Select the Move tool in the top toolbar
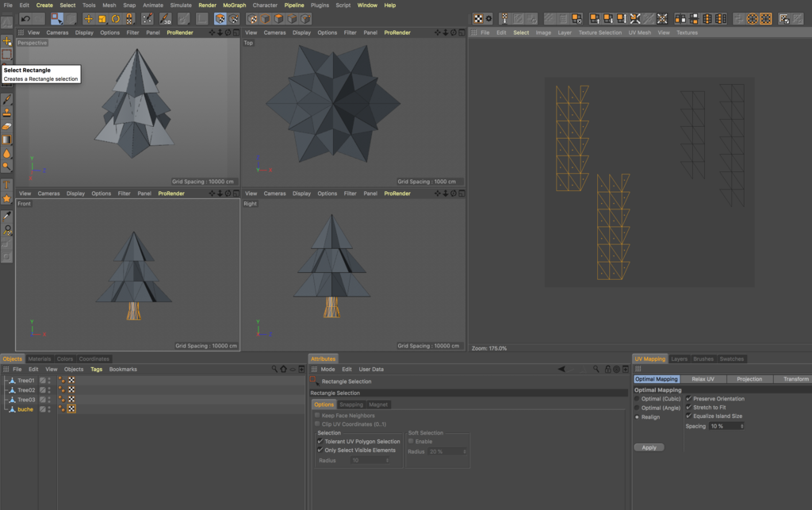The width and height of the screenshot is (812, 510). pyautogui.click(x=89, y=19)
